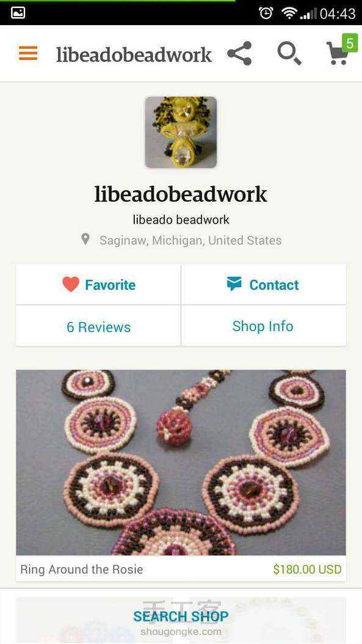362x644 pixels.
Task: Open the shopping cart icon
Action: click(338, 54)
